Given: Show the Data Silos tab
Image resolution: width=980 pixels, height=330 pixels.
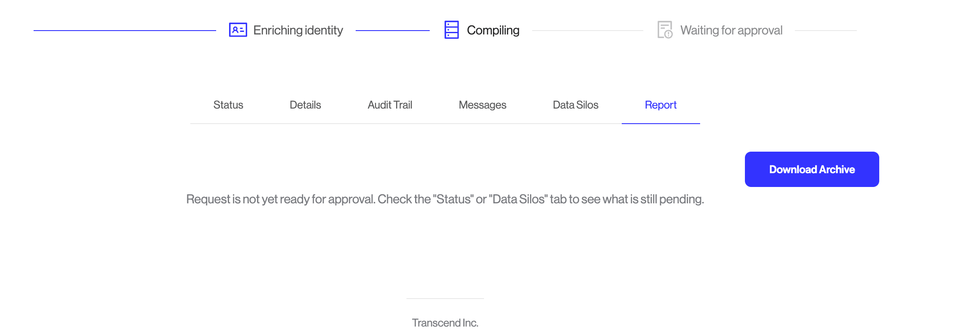Looking at the screenshot, I should point(575,105).
